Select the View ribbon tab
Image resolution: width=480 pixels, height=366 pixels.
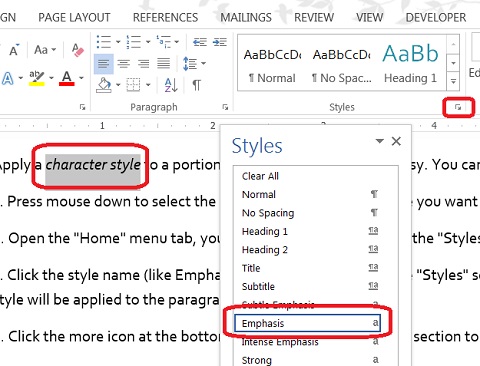369,17
